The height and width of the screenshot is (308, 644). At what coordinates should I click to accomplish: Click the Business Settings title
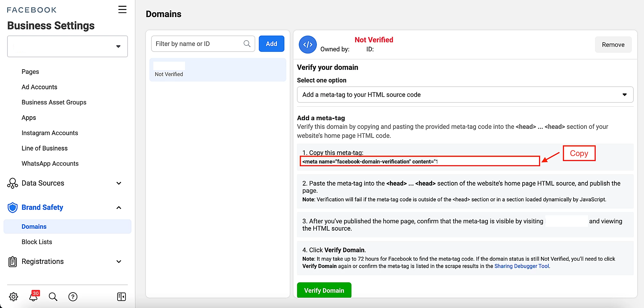(x=51, y=25)
